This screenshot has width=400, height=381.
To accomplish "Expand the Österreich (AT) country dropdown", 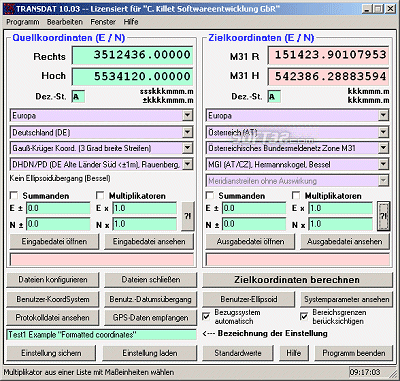I will (383, 132).
